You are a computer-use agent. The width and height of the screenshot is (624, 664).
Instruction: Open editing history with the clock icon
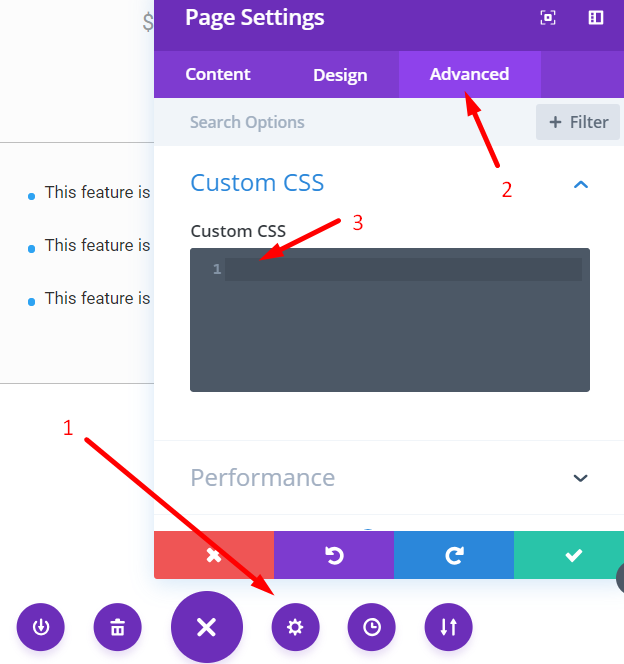372,627
